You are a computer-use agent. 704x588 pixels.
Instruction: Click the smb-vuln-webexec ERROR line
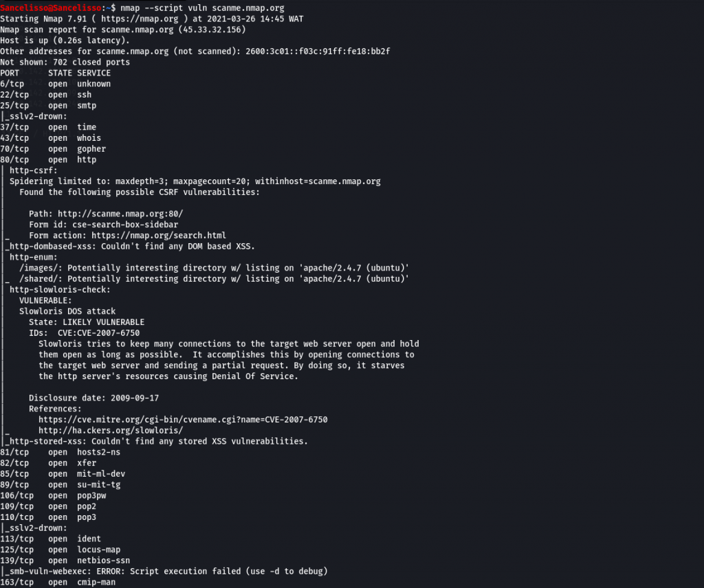(166, 571)
